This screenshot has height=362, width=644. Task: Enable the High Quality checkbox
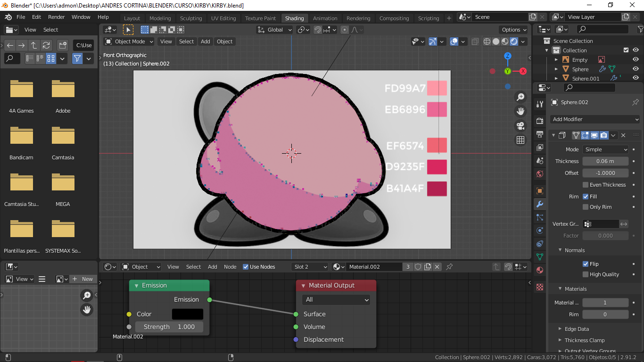(586, 274)
